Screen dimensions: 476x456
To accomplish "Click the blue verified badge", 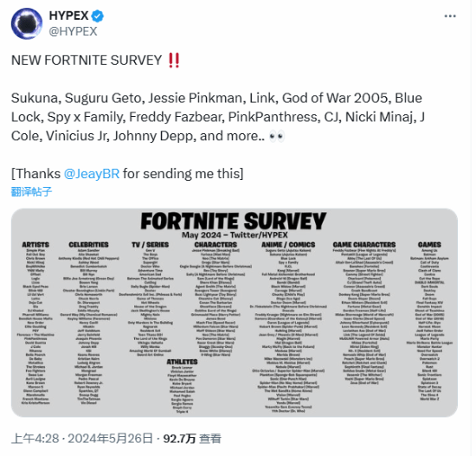I will [x=98, y=16].
